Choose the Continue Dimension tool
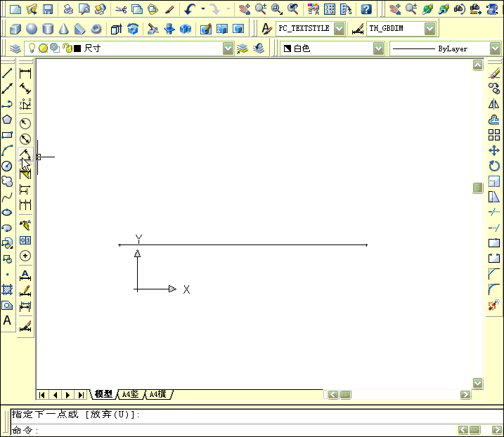 [25, 204]
